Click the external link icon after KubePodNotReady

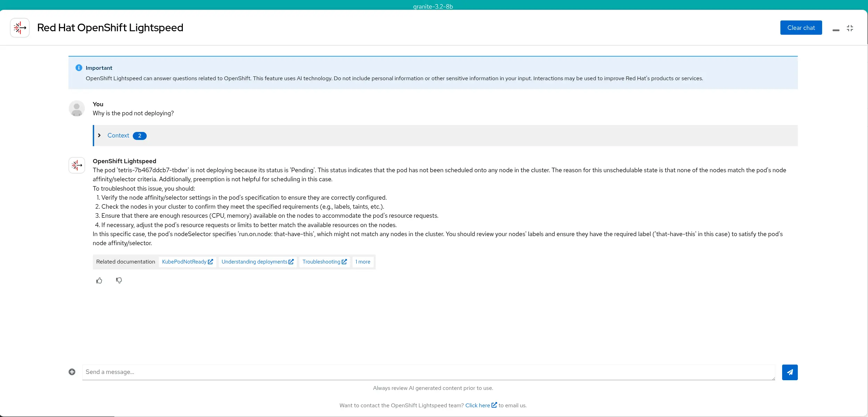coord(210,262)
